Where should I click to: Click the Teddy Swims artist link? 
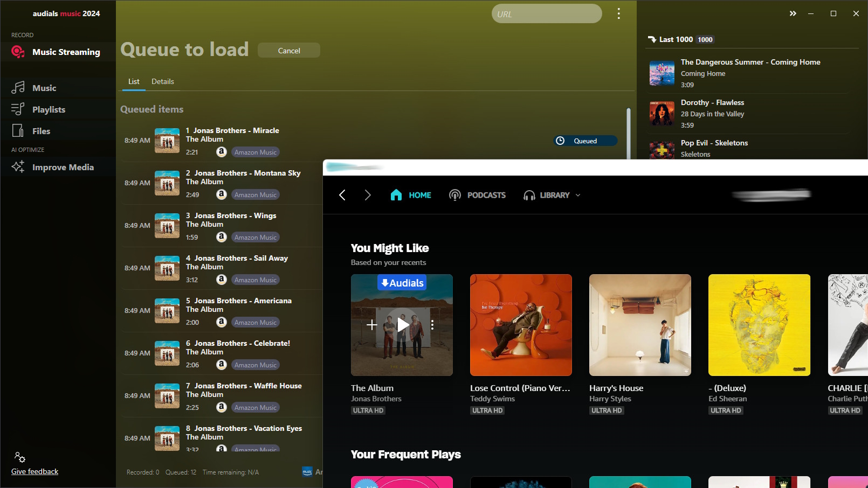(x=492, y=399)
